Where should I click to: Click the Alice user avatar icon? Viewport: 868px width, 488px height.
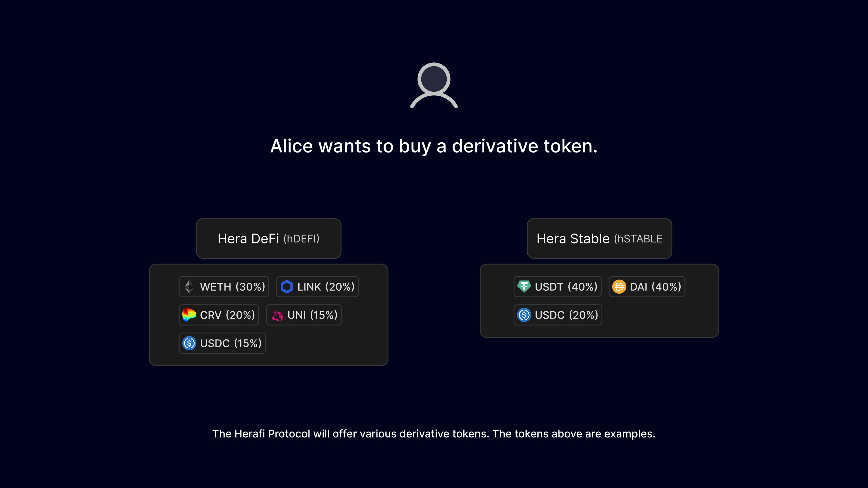coord(434,86)
